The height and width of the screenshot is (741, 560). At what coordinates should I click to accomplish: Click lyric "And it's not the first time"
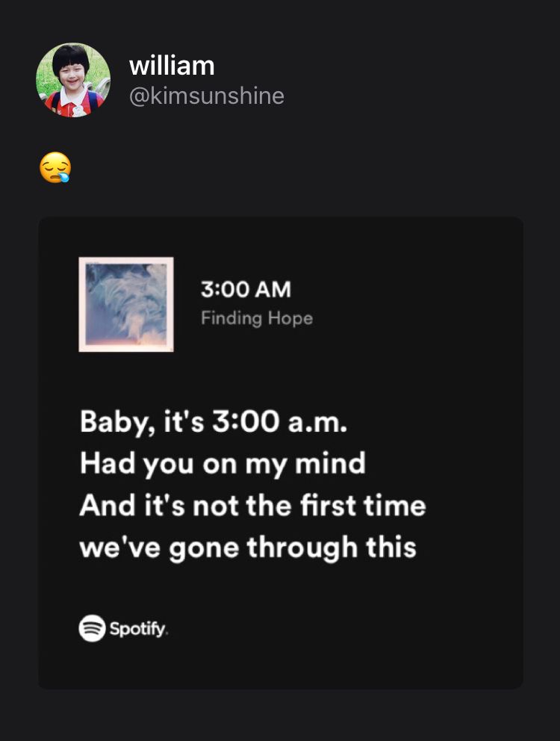(x=252, y=506)
